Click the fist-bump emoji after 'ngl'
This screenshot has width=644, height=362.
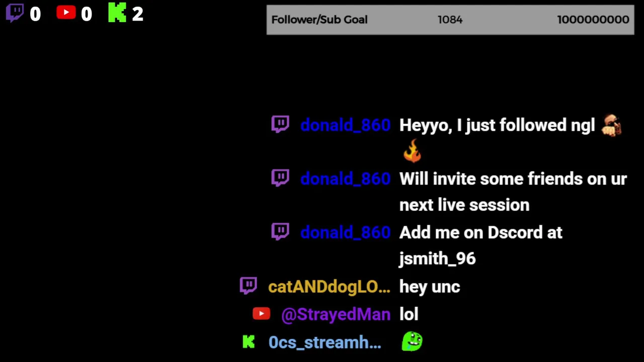(612, 125)
